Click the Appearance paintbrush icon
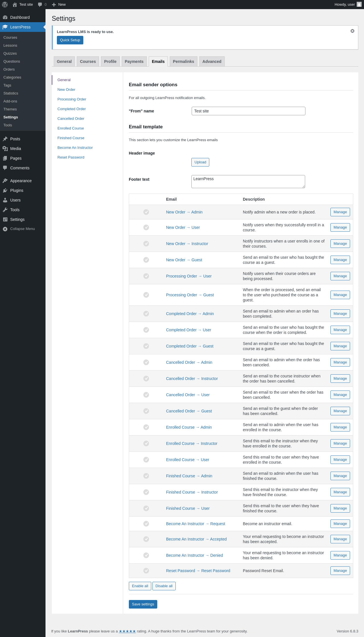The height and width of the screenshot is (637, 364). tap(5, 181)
